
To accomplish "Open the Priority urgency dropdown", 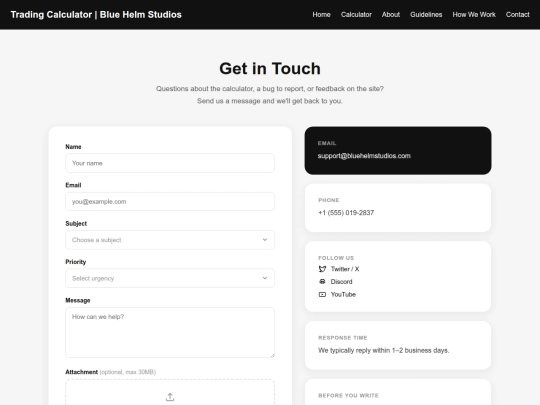I will click(170, 278).
